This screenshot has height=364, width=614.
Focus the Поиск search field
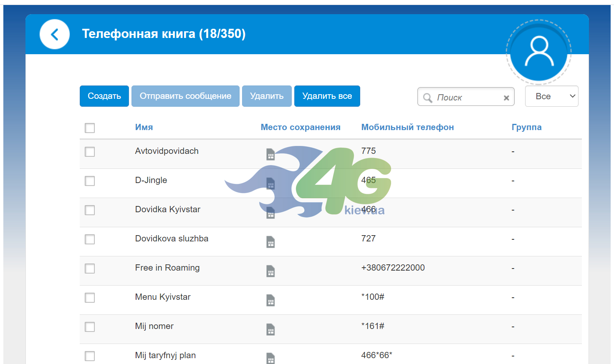click(x=466, y=97)
